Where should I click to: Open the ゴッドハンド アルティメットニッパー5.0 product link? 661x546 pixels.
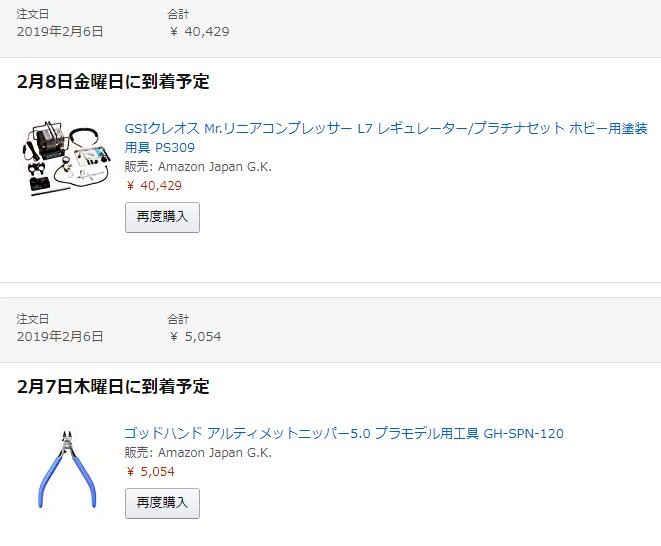click(x=344, y=433)
